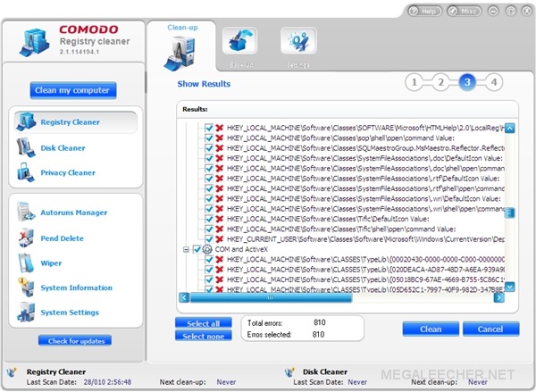Open the Privacy Cleaner padlock icon
536x392 pixels.
coord(26,172)
